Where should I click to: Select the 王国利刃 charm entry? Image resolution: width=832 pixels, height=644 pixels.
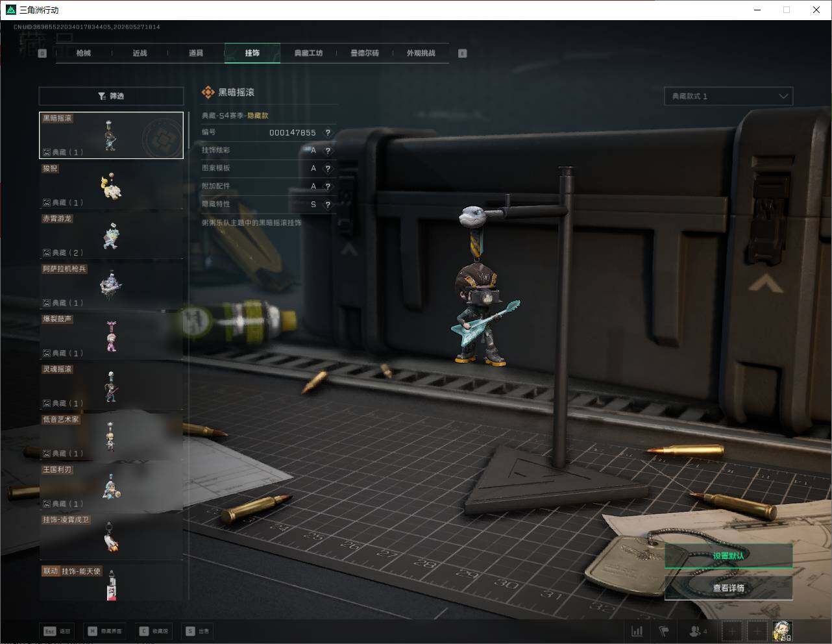tap(111, 486)
